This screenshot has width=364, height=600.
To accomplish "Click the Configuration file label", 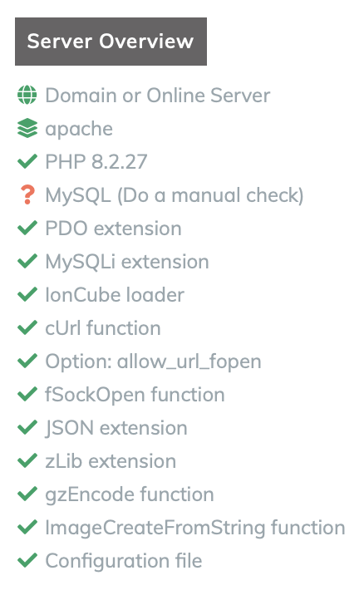I will coord(124,561).
